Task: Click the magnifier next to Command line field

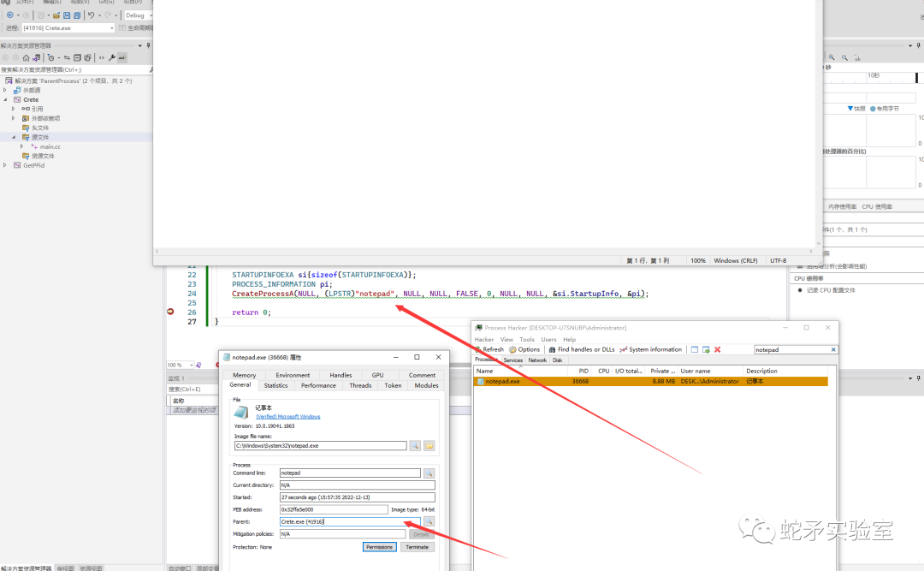Action: 429,473
